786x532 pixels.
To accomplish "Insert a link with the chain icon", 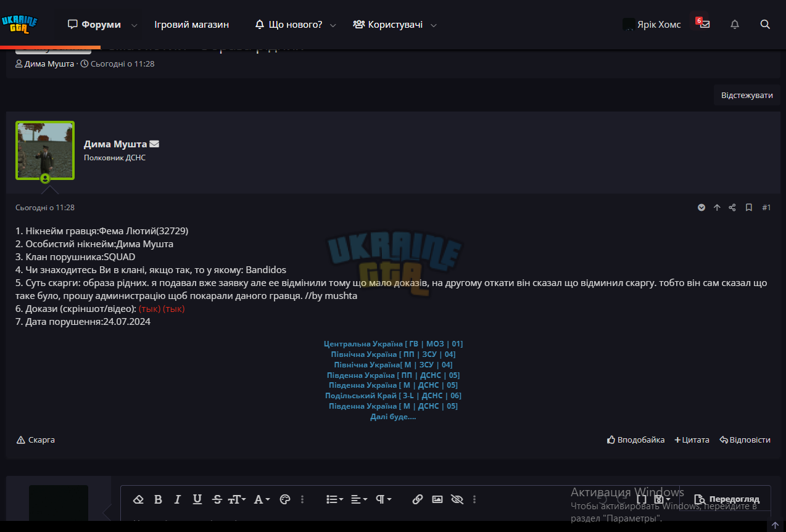I will pyautogui.click(x=418, y=499).
